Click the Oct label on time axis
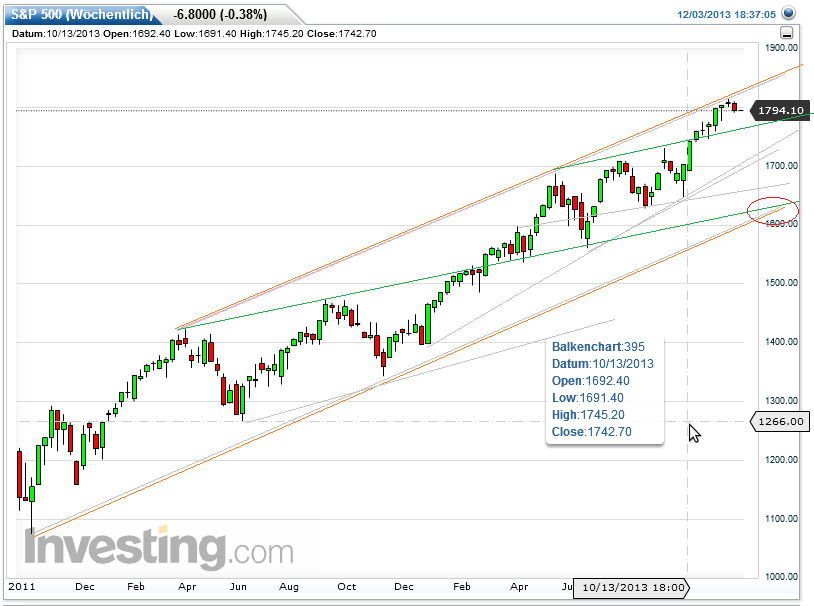 point(346,587)
